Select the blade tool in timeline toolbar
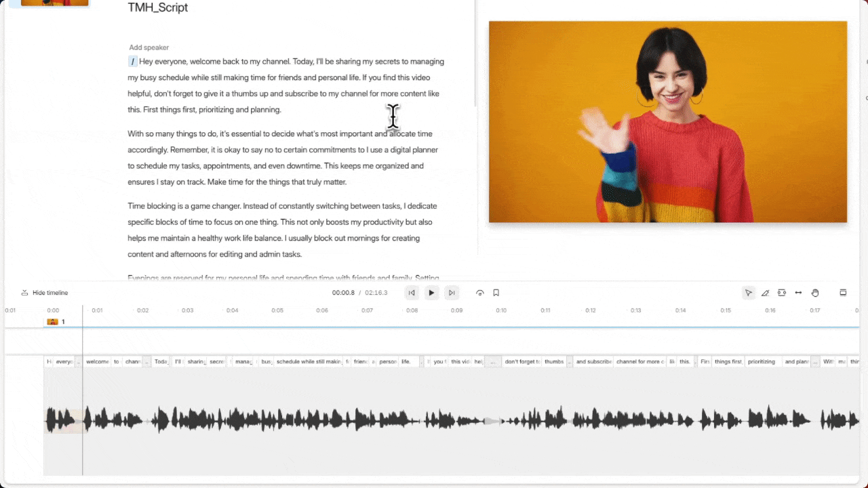The height and width of the screenshot is (488, 868). point(765,293)
